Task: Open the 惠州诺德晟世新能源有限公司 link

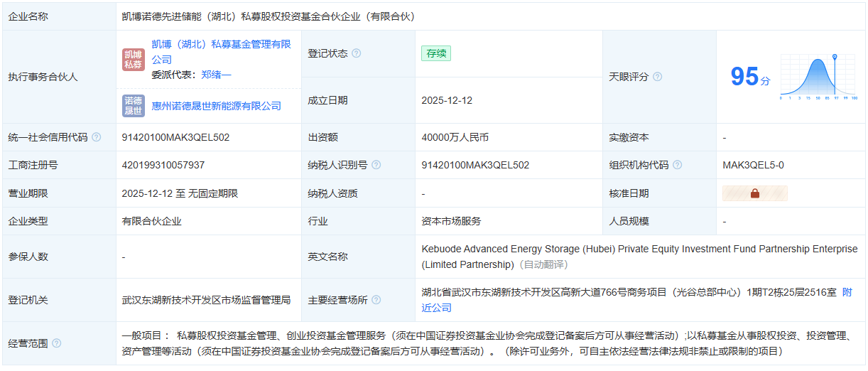Action: 217,106
